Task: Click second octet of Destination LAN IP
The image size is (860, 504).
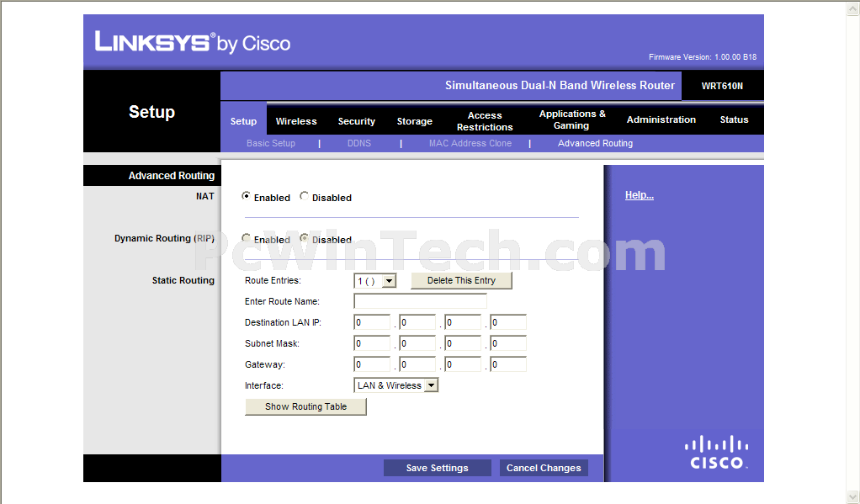Action: [417, 322]
